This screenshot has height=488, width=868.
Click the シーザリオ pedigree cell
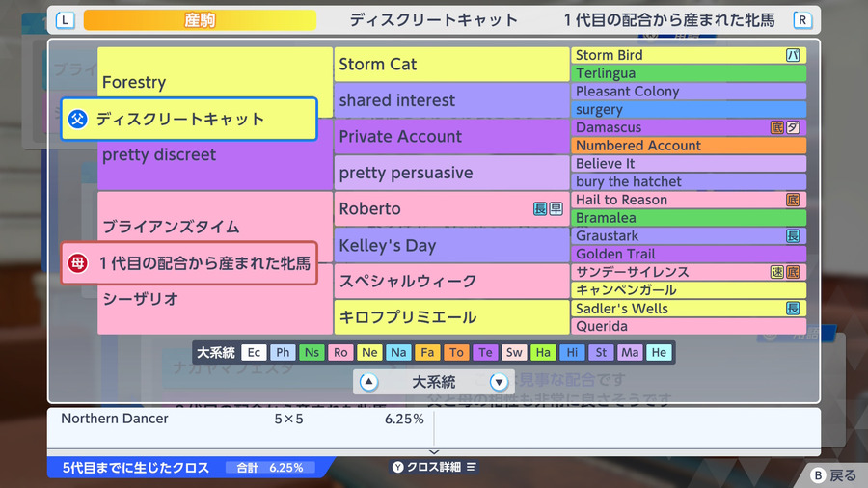[215, 299]
